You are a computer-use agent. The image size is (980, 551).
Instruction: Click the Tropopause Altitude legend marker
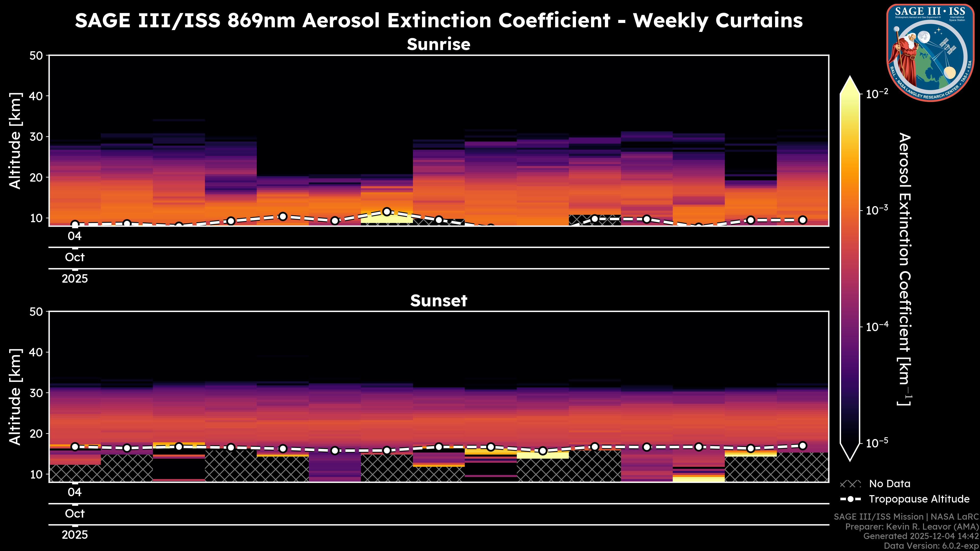click(850, 499)
